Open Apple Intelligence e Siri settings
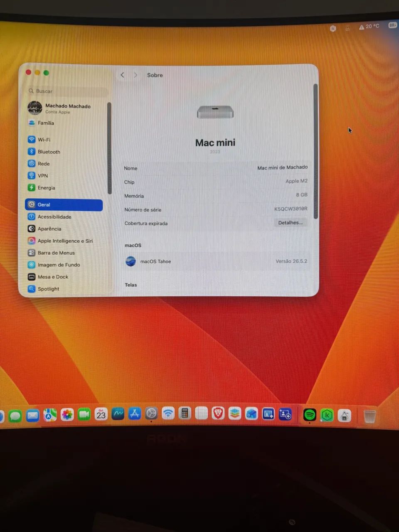 (64, 241)
